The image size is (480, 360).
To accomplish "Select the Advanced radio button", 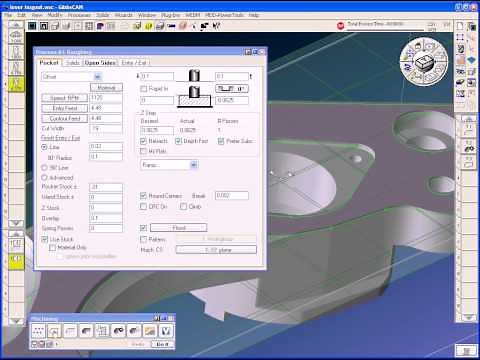I will [x=44, y=178].
